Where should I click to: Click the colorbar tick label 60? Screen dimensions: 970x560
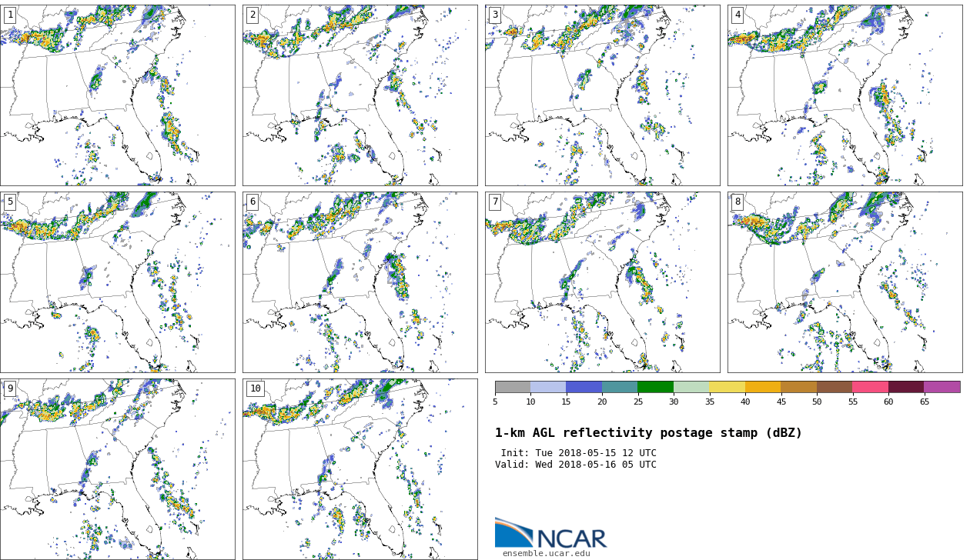tap(888, 402)
